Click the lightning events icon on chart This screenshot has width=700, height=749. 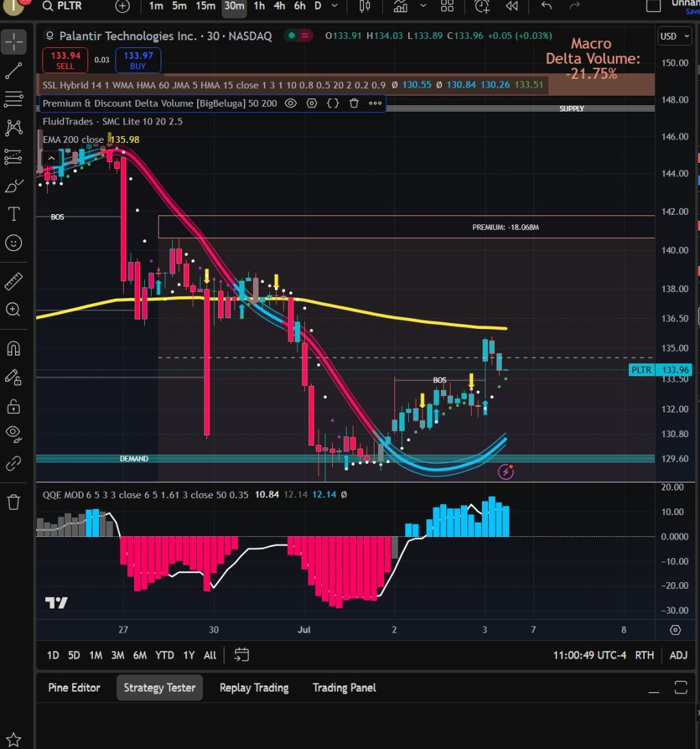506,471
